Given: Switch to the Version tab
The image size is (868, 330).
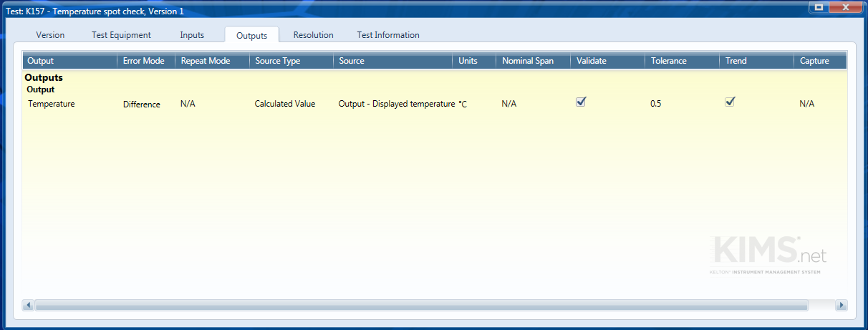Looking at the screenshot, I should [50, 35].
